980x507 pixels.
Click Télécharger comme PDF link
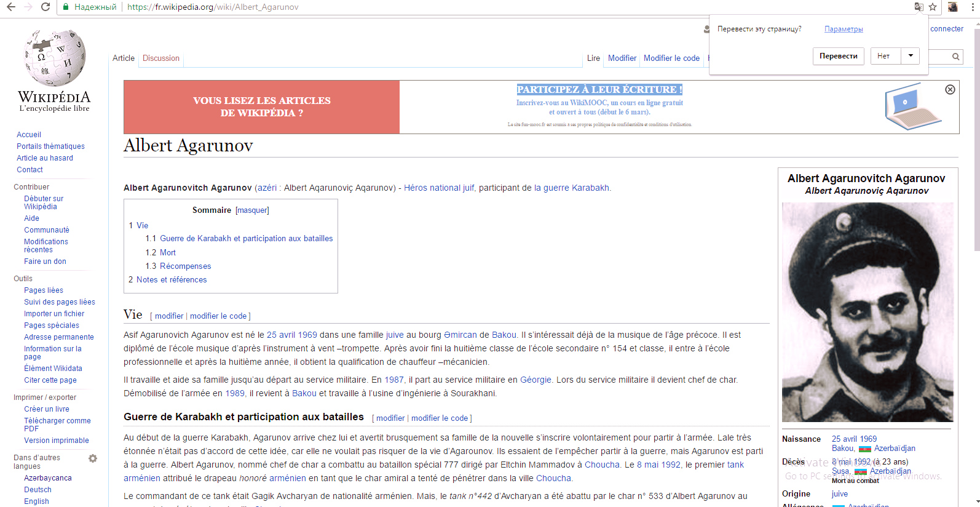(x=57, y=425)
